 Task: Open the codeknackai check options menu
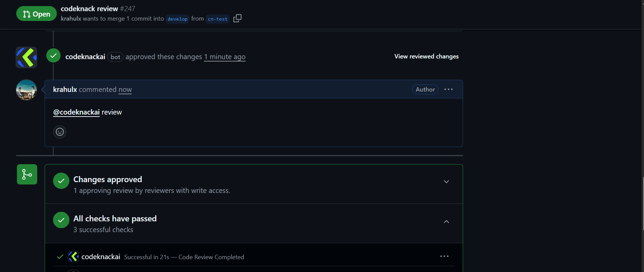click(444, 256)
